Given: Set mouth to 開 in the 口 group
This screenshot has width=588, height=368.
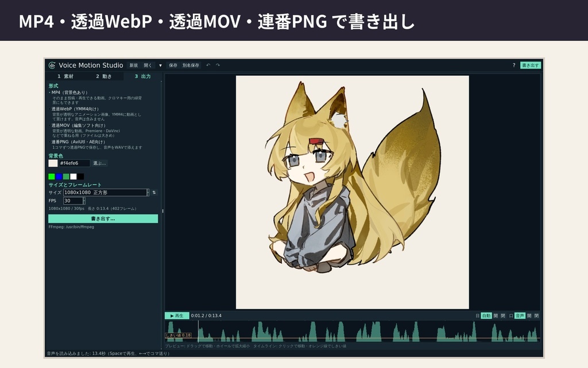Looking at the screenshot, I should [529, 316].
